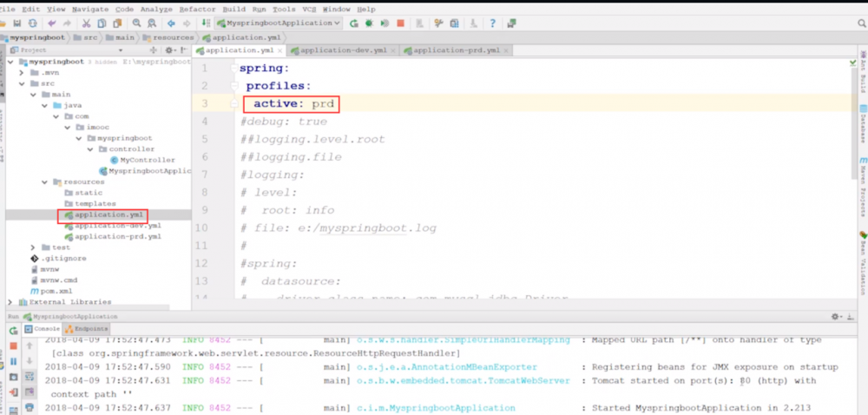Click resources in breadcrumb bar
Image resolution: width=868 pixels, height=415 pixels.
[169, 37]
